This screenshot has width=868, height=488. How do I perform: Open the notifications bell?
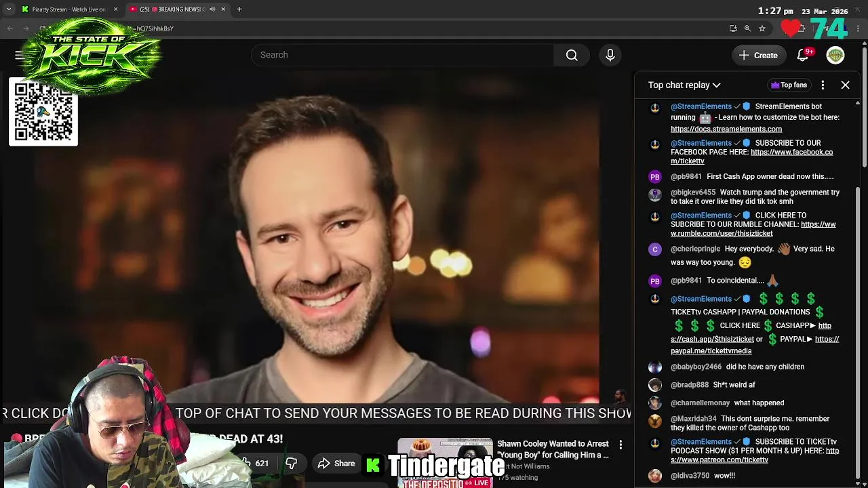coord(803,56)
